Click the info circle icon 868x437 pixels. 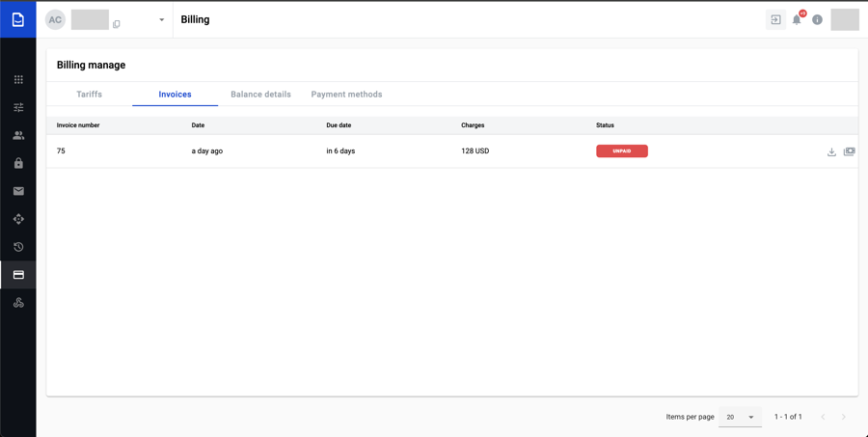[817, 19]
